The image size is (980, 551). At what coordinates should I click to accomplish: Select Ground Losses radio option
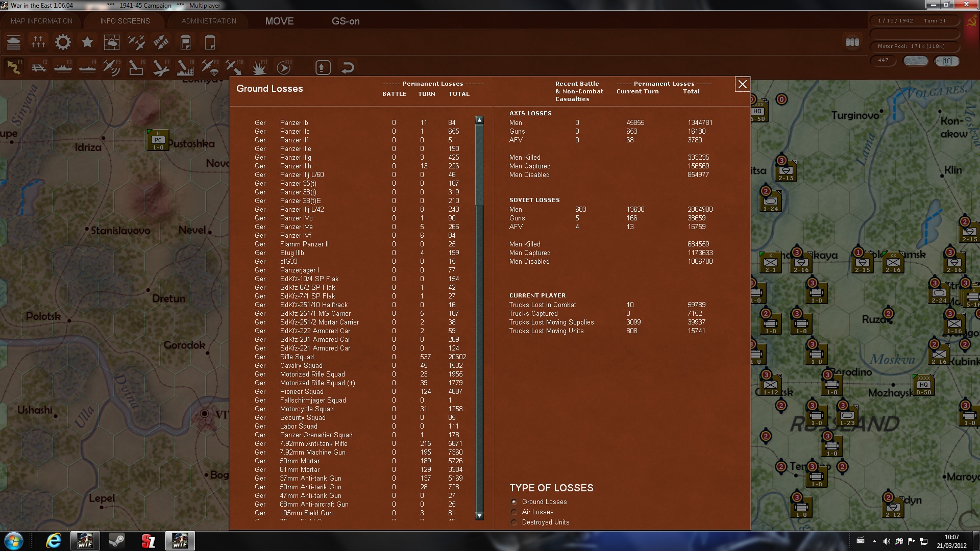coord(514,502)
